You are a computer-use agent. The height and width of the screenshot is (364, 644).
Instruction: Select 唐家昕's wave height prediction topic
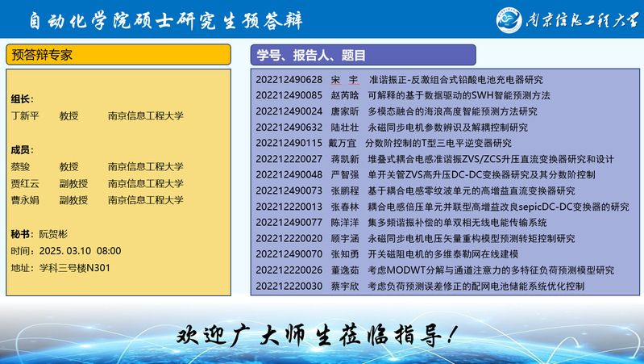(451, 111)
